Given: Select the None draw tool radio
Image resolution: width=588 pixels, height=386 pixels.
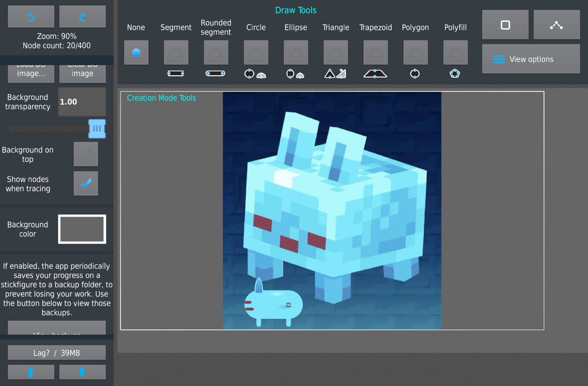Looking at the screenshot, I should click(136, 52).
